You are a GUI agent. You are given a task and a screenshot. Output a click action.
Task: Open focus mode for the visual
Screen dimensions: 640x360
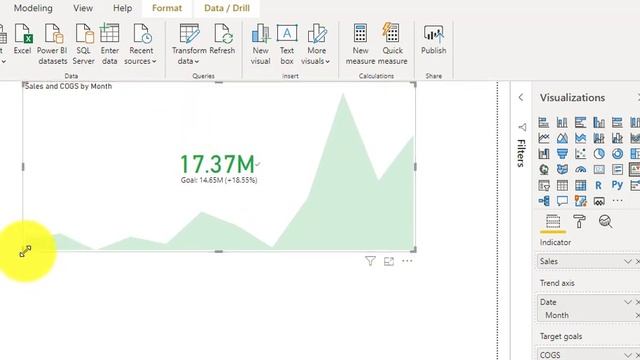389,261
